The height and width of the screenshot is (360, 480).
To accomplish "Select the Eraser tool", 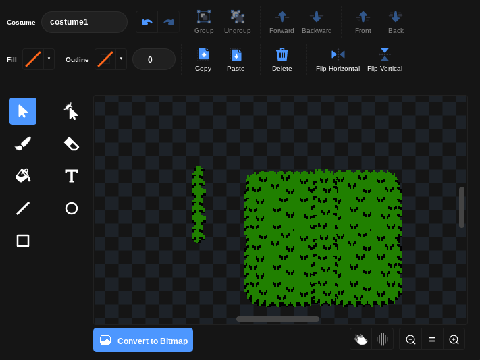I will [71, 144].
